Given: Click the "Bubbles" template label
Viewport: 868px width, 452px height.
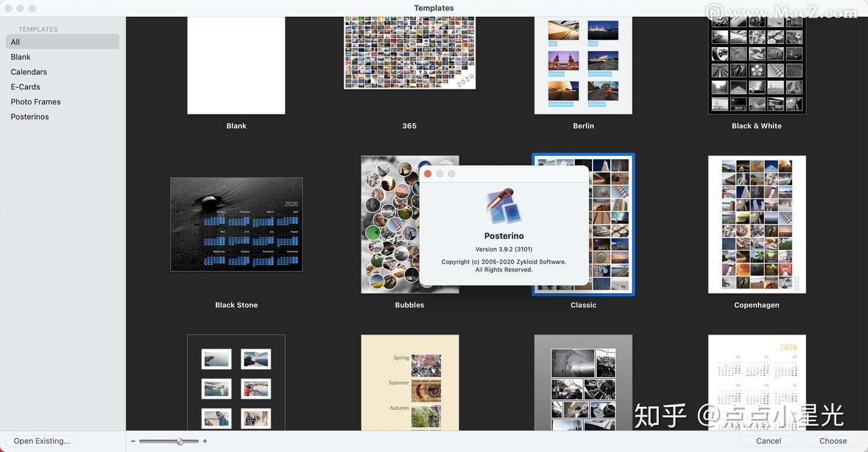Looking at the screenshot, I should point(410,305).
